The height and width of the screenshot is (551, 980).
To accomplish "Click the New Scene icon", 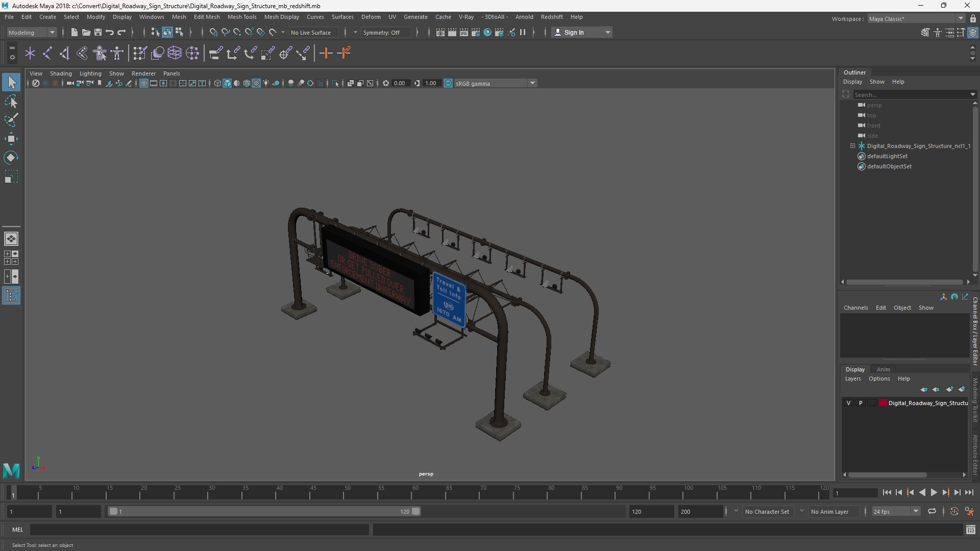I will click(74, 33).
